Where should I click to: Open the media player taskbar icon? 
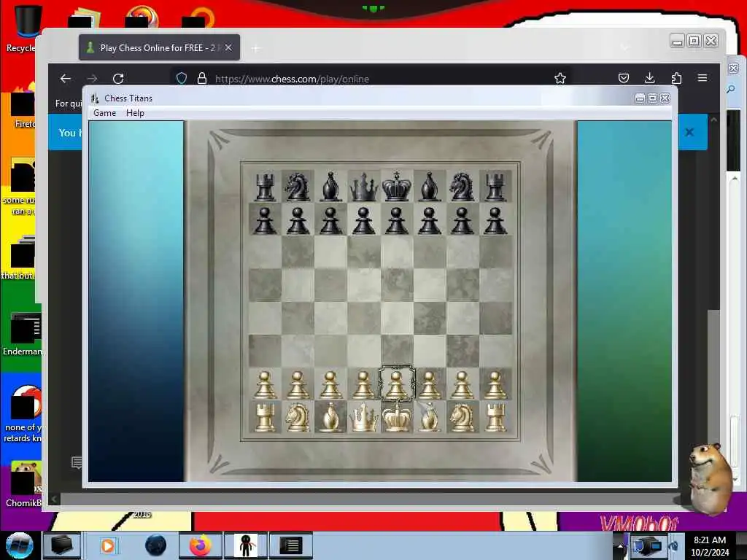click(108, 545)
